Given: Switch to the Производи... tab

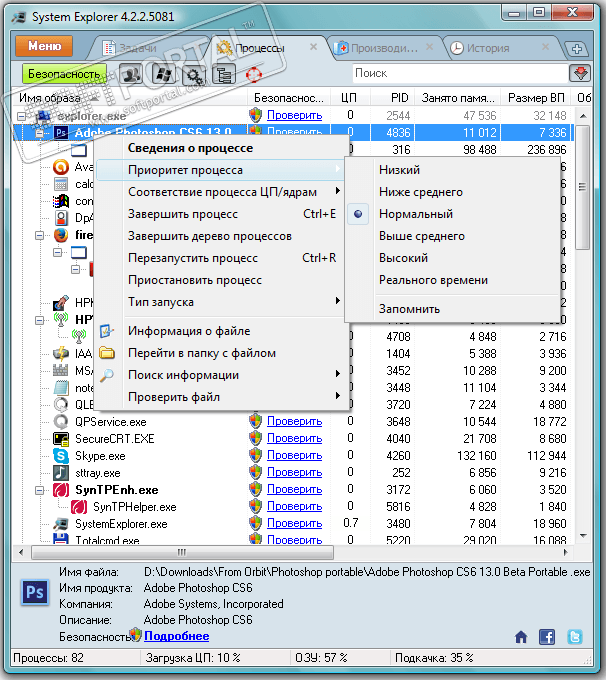Looking at the screenshot, I should [x=384, y=48].
